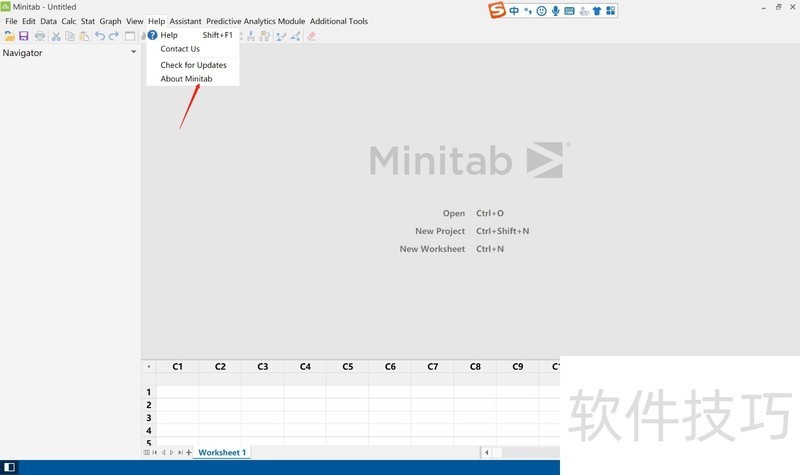Image resolution: width=800 pixels, height=475 pixels.
Task: Go to last worksheet tab arrow
Action: (x=180, y=453)
